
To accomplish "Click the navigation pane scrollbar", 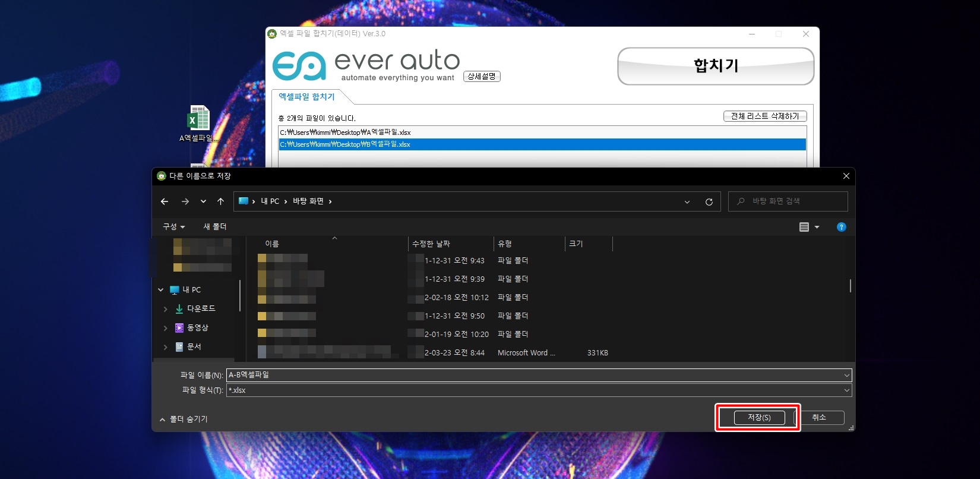I will click(x=240, y=295).
